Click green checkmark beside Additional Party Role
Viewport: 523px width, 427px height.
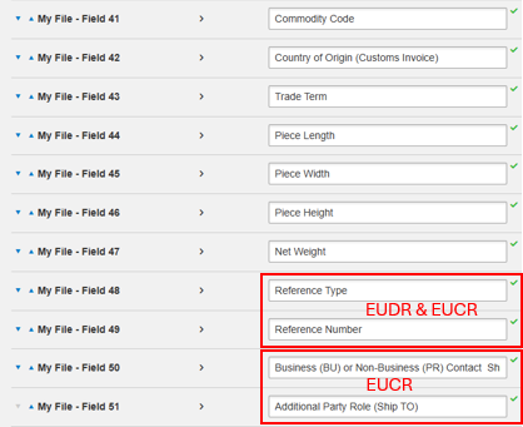coord(514,399)
